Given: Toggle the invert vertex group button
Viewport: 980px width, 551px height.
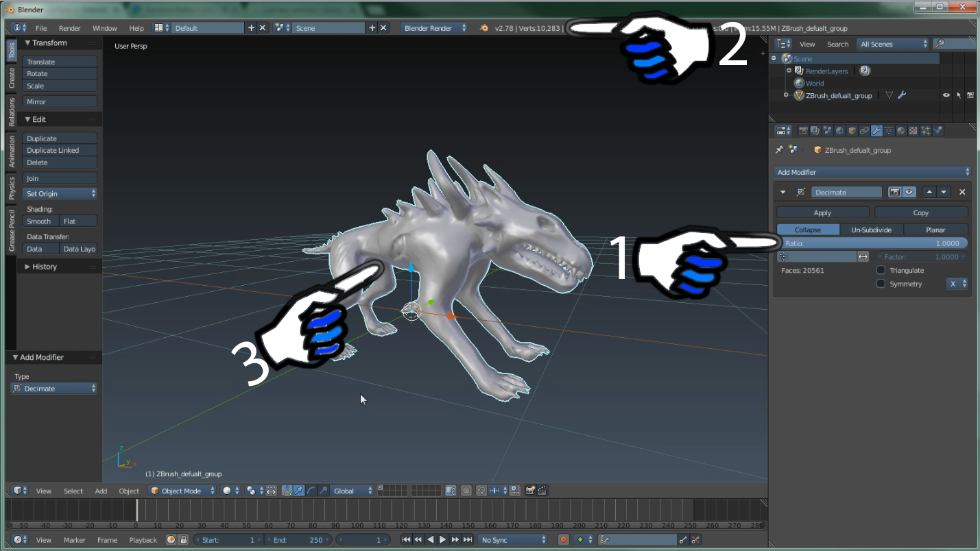Looking at the screenshot, I should [x=863, y=256].
